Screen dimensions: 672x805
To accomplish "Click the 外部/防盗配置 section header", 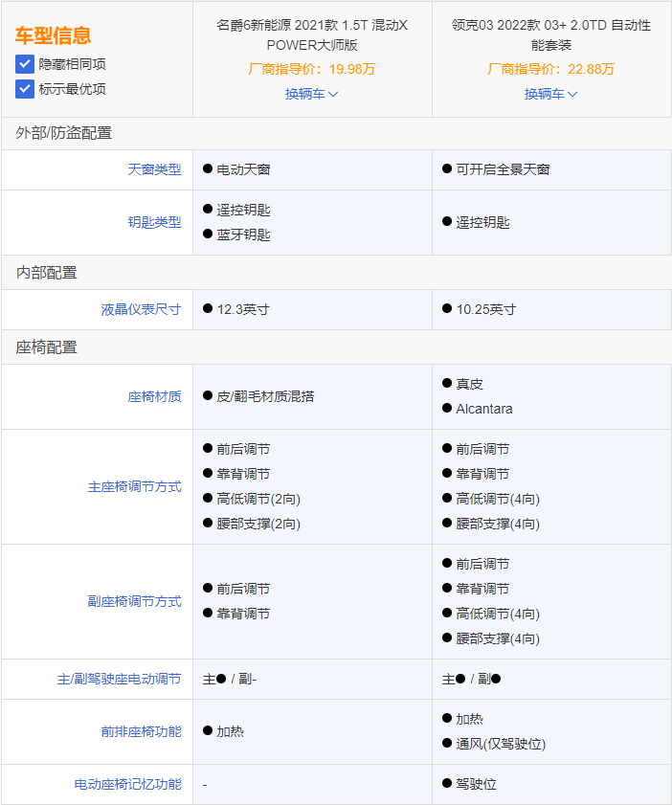I will tap(64, 133).
